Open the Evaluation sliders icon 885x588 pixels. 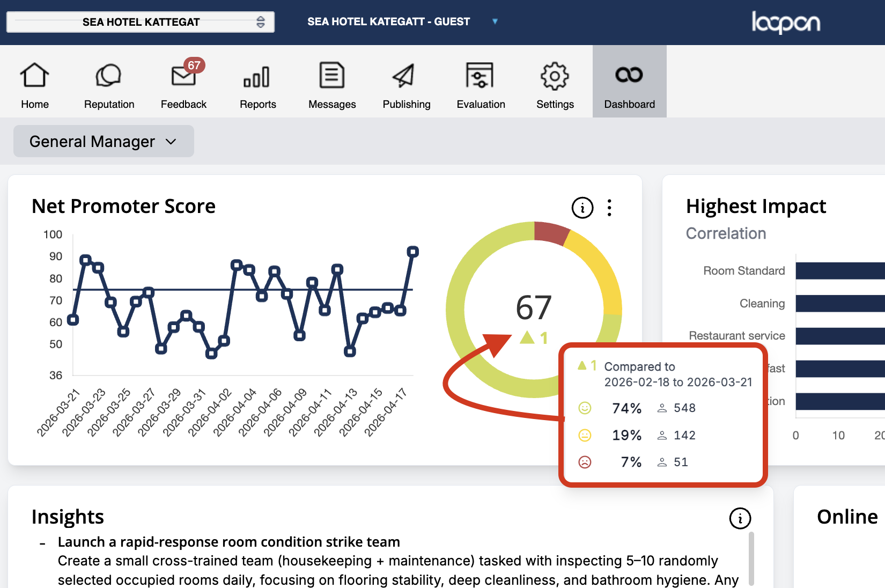480,75
